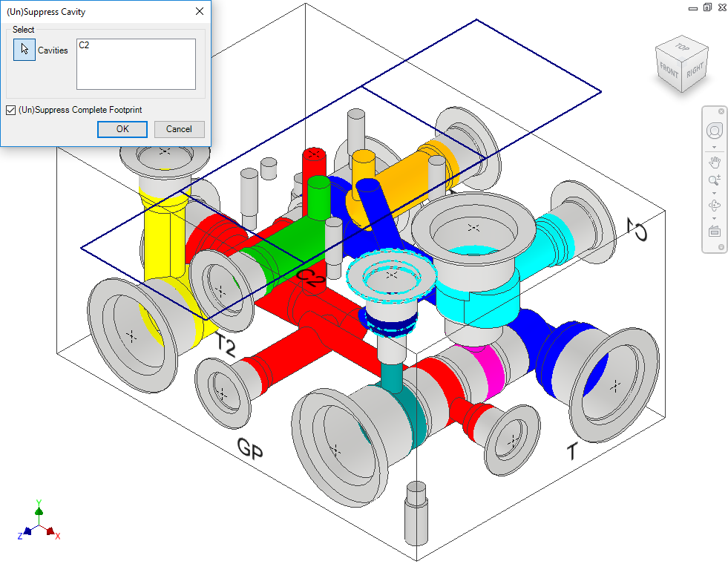The height and width of the screenshot is (564, 728).
Task: Expand the Zoom tool dropdown arrow
Action: click(x=715, y=192)
